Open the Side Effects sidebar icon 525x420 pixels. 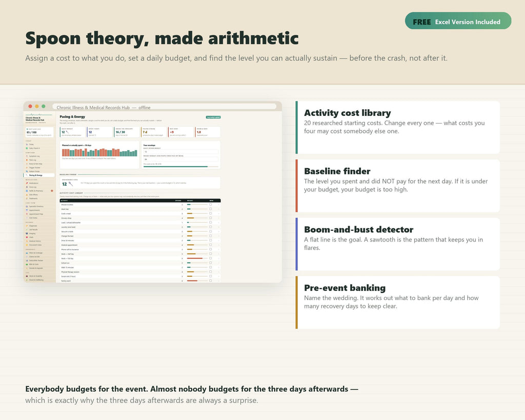pos(27,194)
